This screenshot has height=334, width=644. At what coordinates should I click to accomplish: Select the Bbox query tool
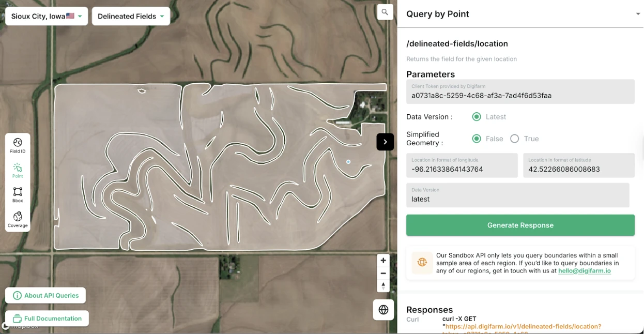(x=18, y=195)
